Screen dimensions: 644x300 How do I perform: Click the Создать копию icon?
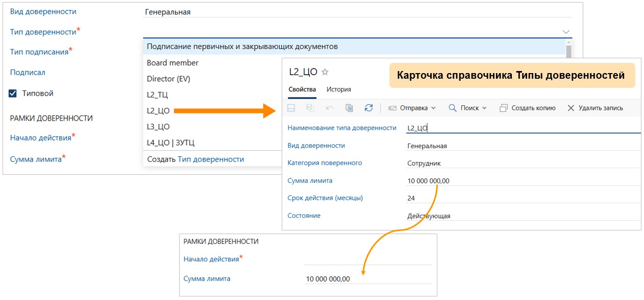(503, 108)
